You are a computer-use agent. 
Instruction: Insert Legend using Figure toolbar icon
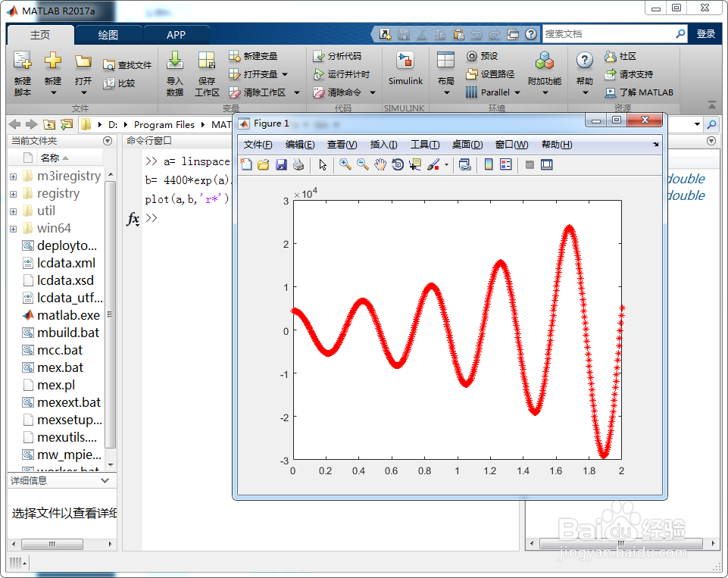pos(506,164)
